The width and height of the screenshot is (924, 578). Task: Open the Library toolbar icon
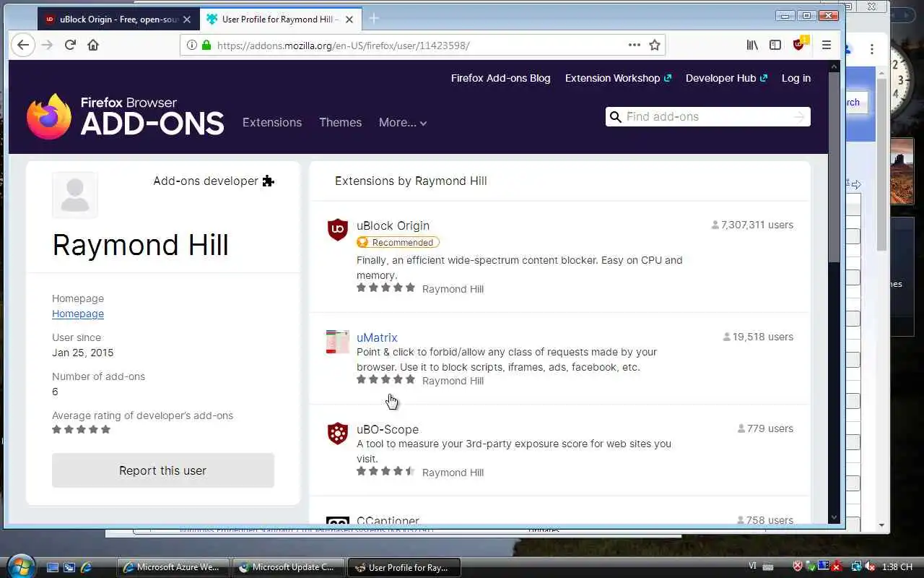(752, 45)
